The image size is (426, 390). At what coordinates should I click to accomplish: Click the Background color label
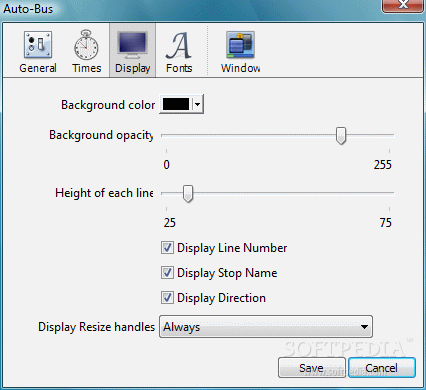(108, 105)
